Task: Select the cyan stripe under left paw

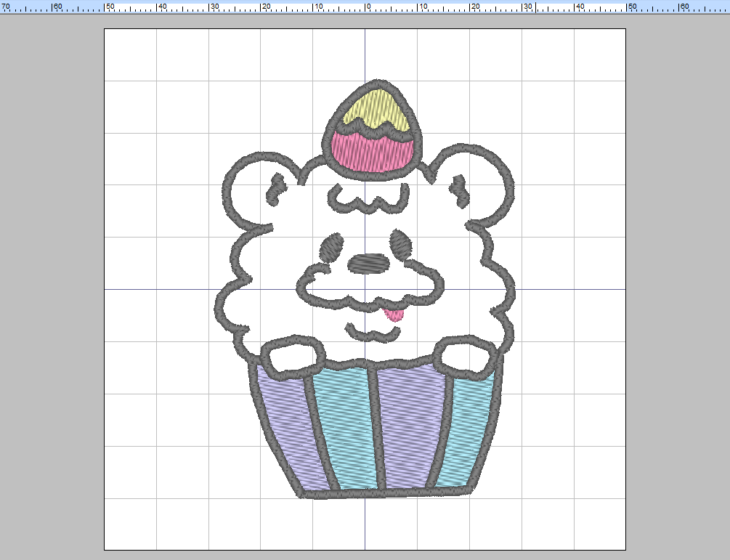Action: point(346,429)
